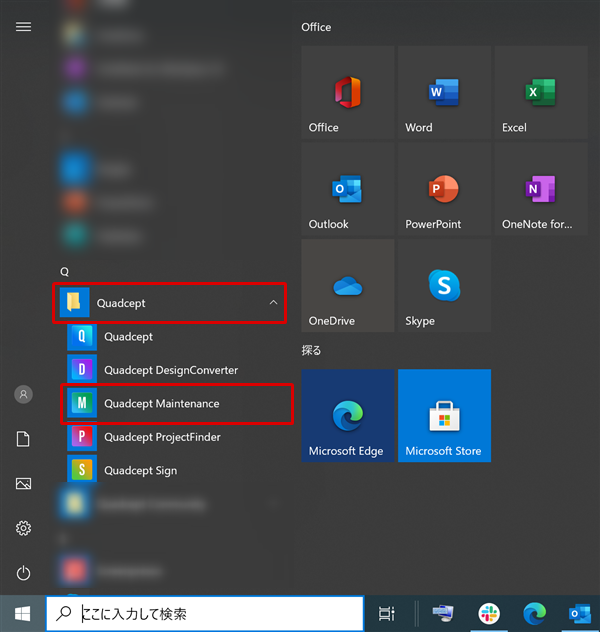Open Quadcept DesignConverter

(176, 370)
